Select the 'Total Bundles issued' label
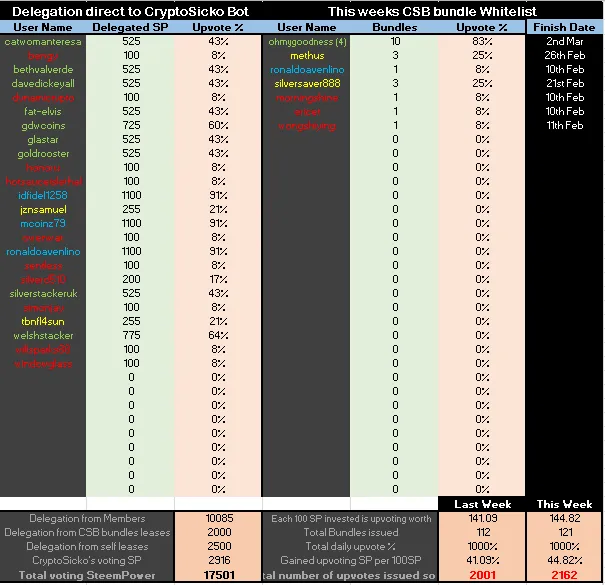This screenshot has height=585, width=605. 351,533
